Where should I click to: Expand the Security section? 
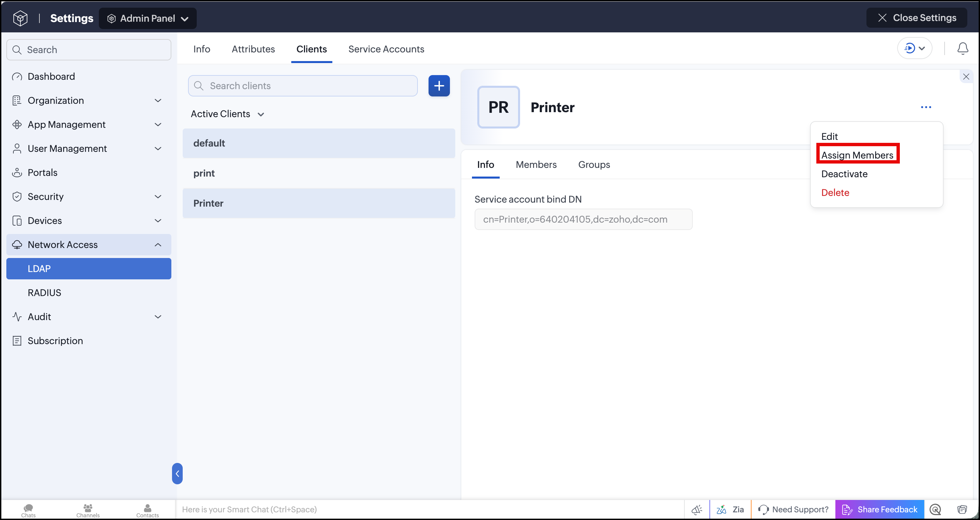pos(89,197)
